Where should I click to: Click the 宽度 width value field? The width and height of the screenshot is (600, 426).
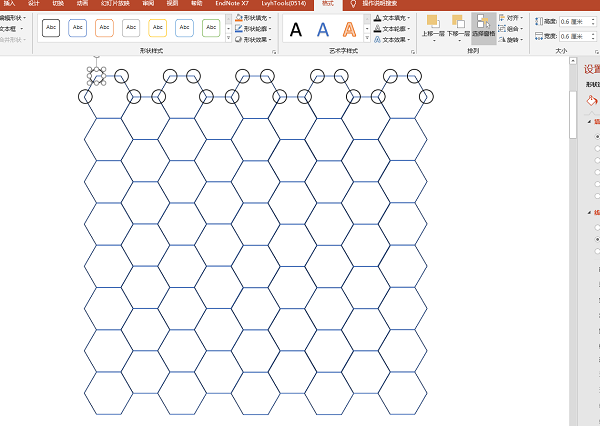pos(575,36)
